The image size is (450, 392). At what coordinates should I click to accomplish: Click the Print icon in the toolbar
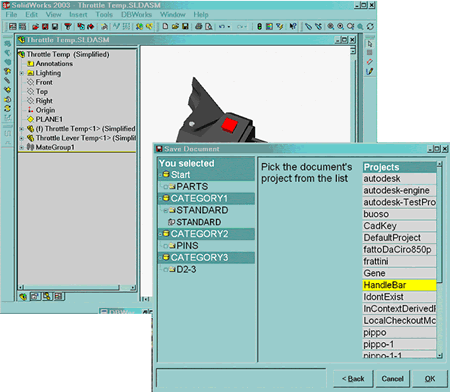199,26
